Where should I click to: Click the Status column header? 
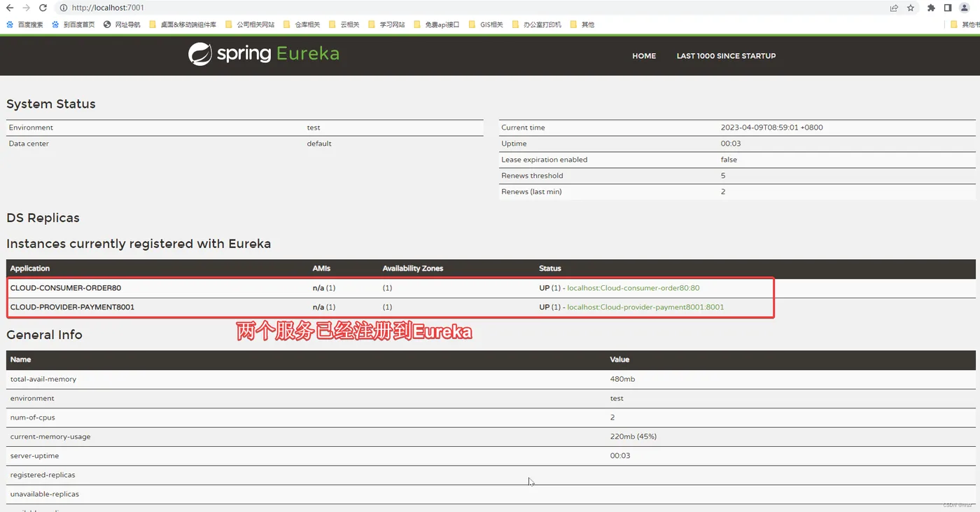point(550,268)
